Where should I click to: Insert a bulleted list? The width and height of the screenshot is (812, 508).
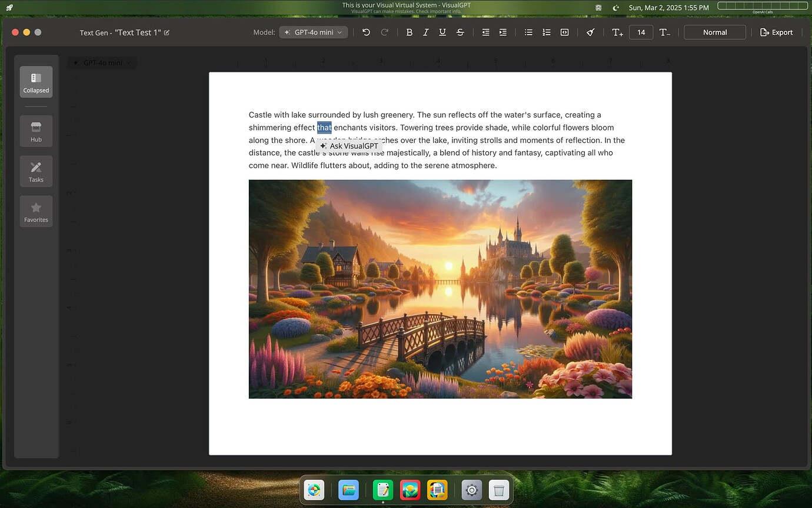[528, 32]
